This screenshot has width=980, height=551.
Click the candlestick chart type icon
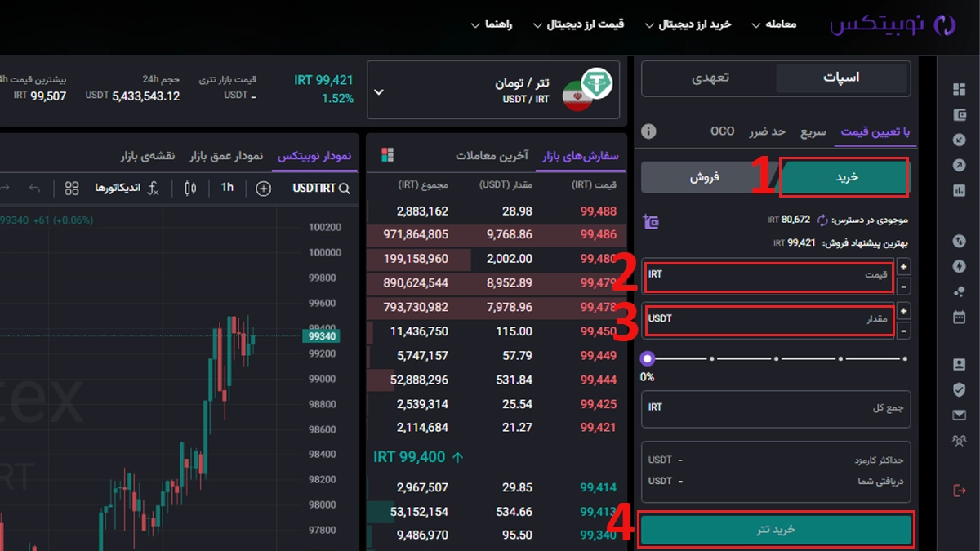pos(190,189)
